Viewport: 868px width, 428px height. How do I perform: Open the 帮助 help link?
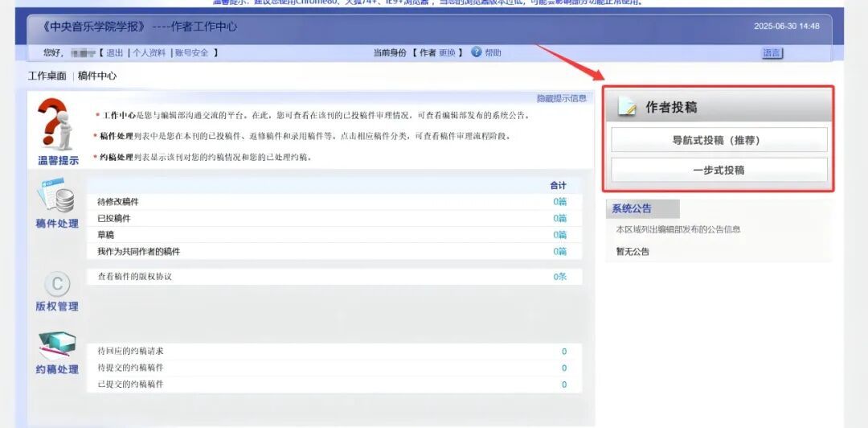493,53
